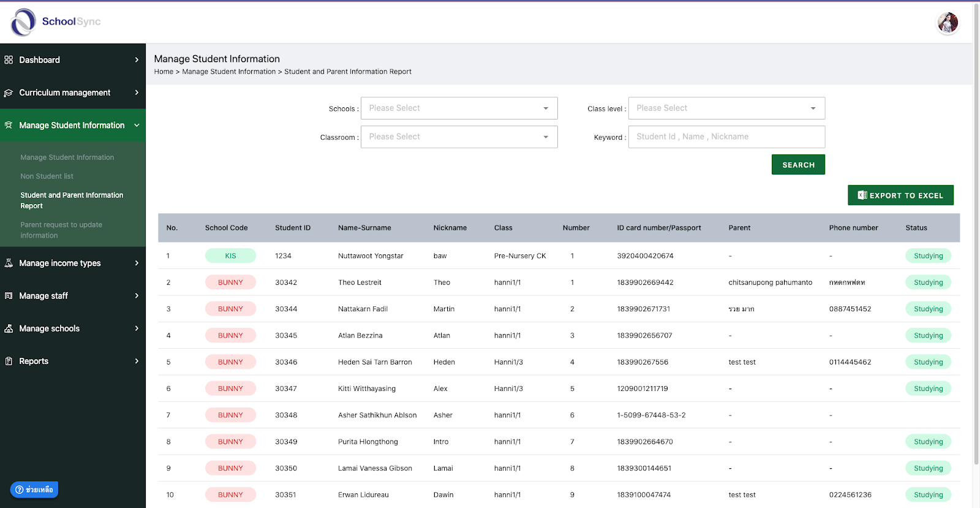980x508 pixels.
Task: Click student name Lamai Vanessa Gibson
Action: click(x=375, y=468)
